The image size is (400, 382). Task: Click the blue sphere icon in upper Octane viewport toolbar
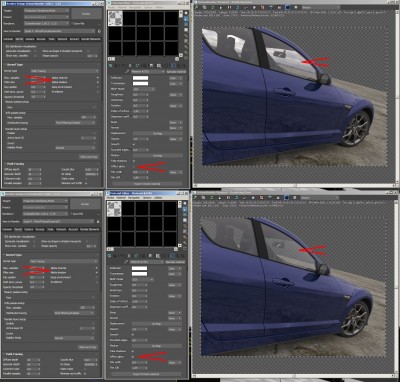287,7
